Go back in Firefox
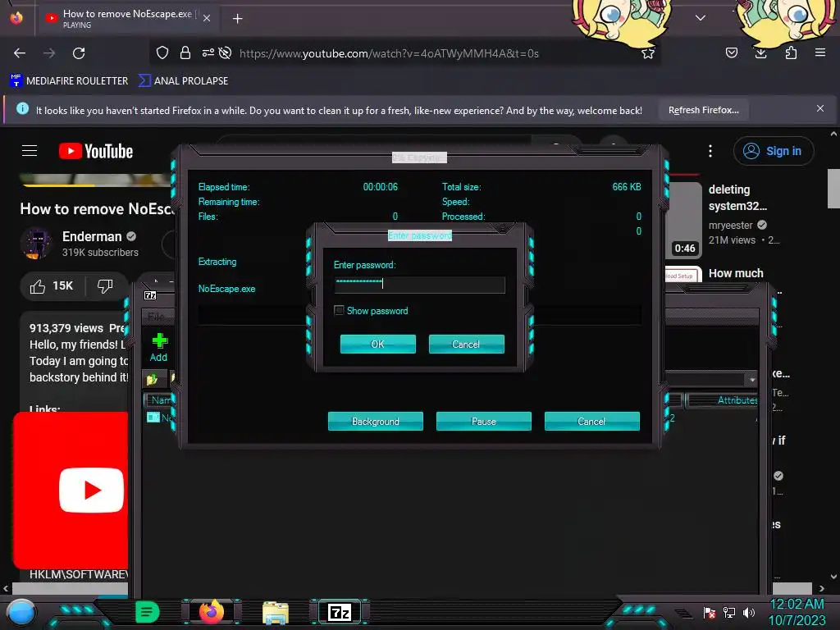Screen dimensions: 840x630 20,53
